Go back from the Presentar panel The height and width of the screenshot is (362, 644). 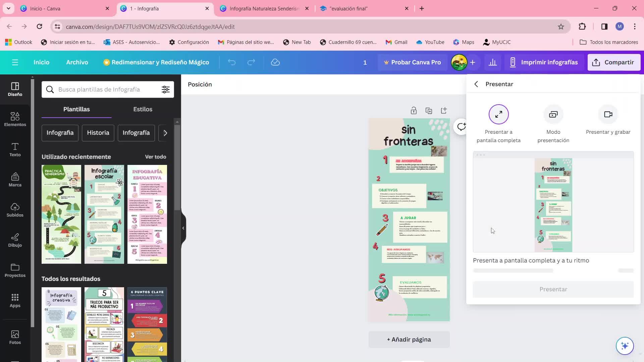click(x=476, y=84)
